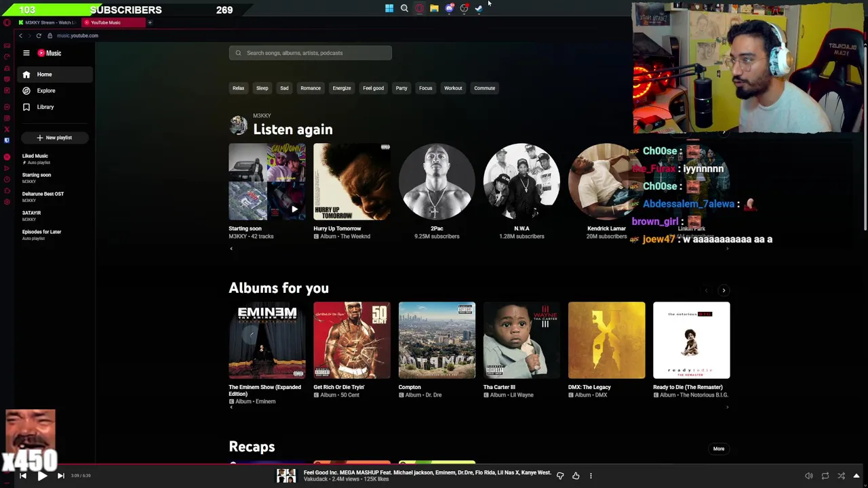Click the More button beside Recaps
The width and height of the screenshot is (868, 488).
point(719,449)
